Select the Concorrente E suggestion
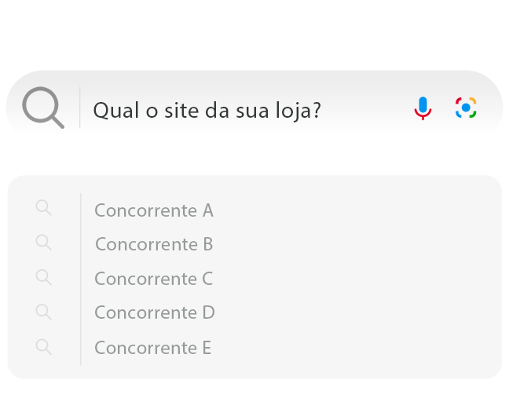509x420 pixels. 153,348
